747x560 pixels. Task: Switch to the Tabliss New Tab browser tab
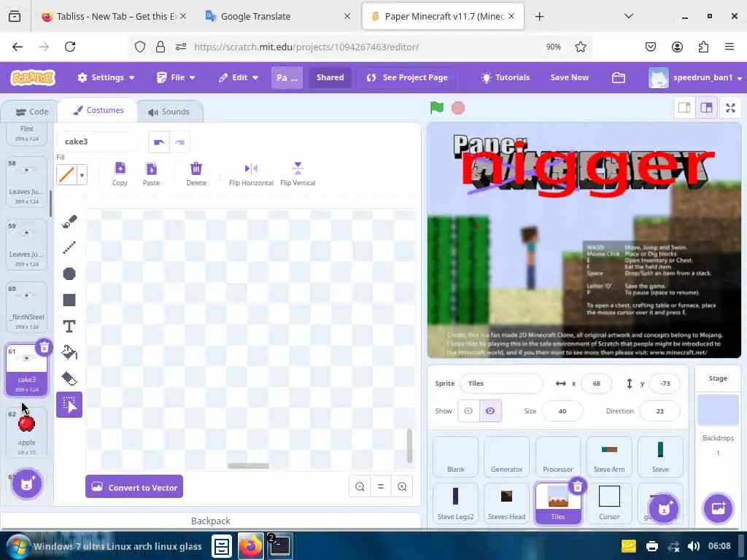coord(115,16)
